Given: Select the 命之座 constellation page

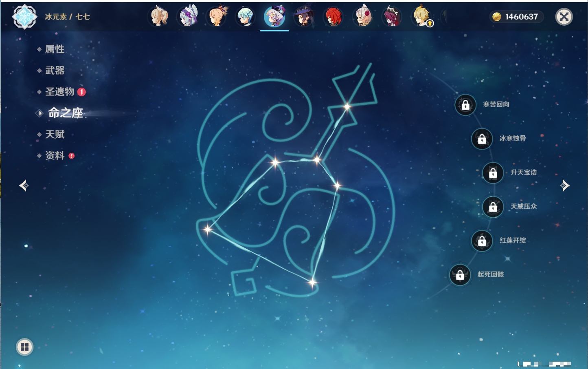Looking at the screenshot, I should click(x=65, y=113).
